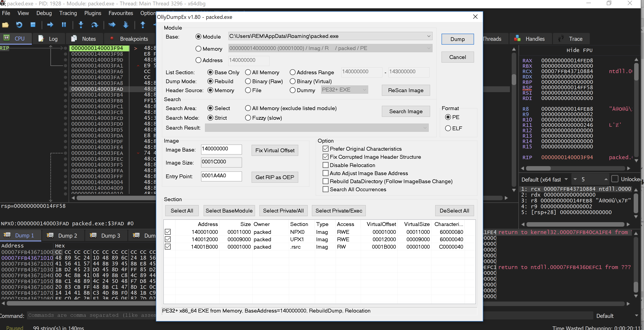Viewport: 644px width, 330px height.
Task: Open the Module path dropdown
Action: click(429, 36)
